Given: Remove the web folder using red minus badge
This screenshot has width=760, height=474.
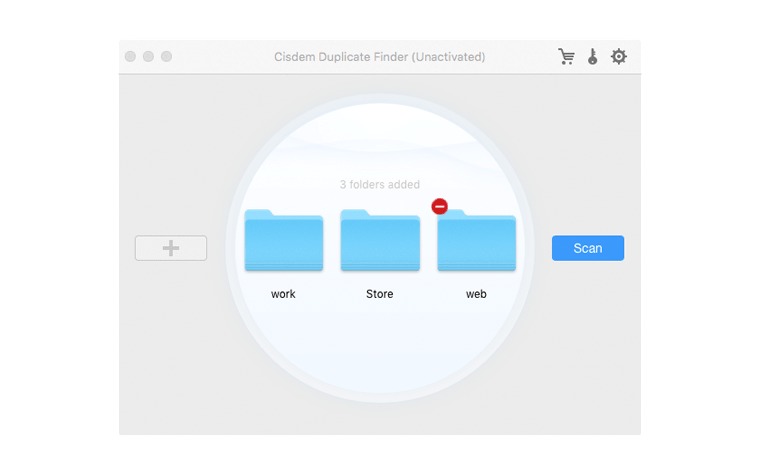Looking at the screenshot, I should 439,206.
